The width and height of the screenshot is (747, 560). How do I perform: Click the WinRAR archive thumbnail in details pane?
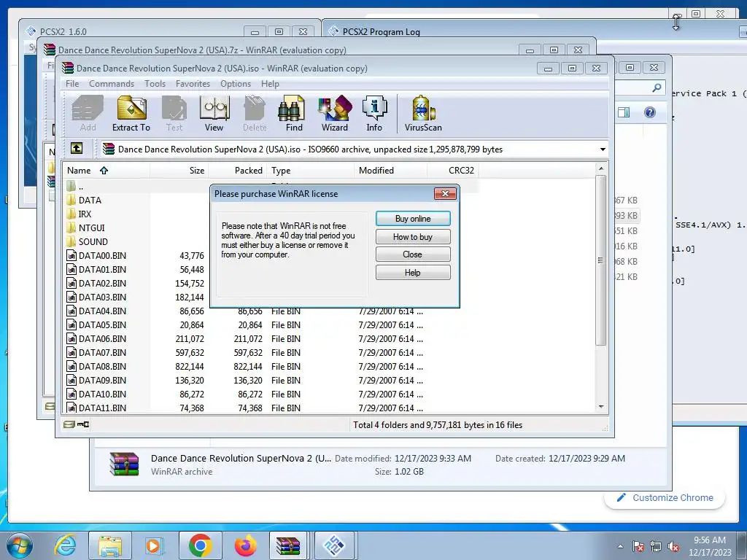124,464
